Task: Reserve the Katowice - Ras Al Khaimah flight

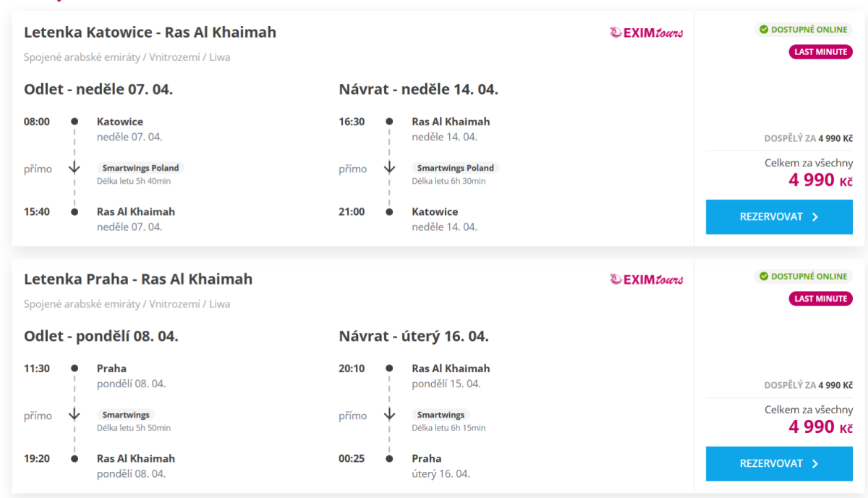Action: pyautogui.click(x=779, y=216)
